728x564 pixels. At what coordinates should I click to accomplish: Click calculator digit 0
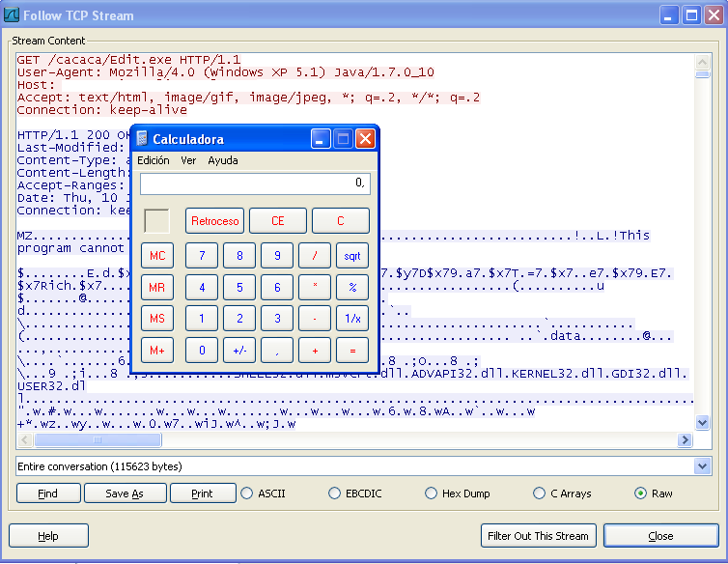click(202, 350)
